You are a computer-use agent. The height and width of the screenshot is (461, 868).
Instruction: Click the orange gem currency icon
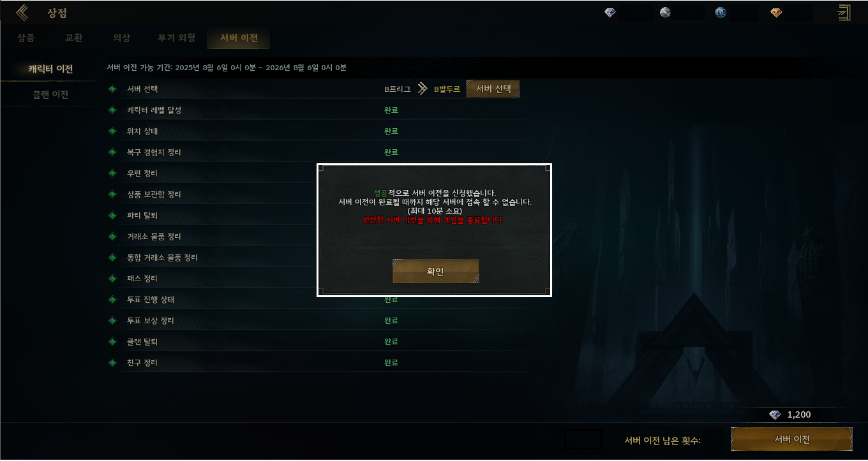coord(776,13)
